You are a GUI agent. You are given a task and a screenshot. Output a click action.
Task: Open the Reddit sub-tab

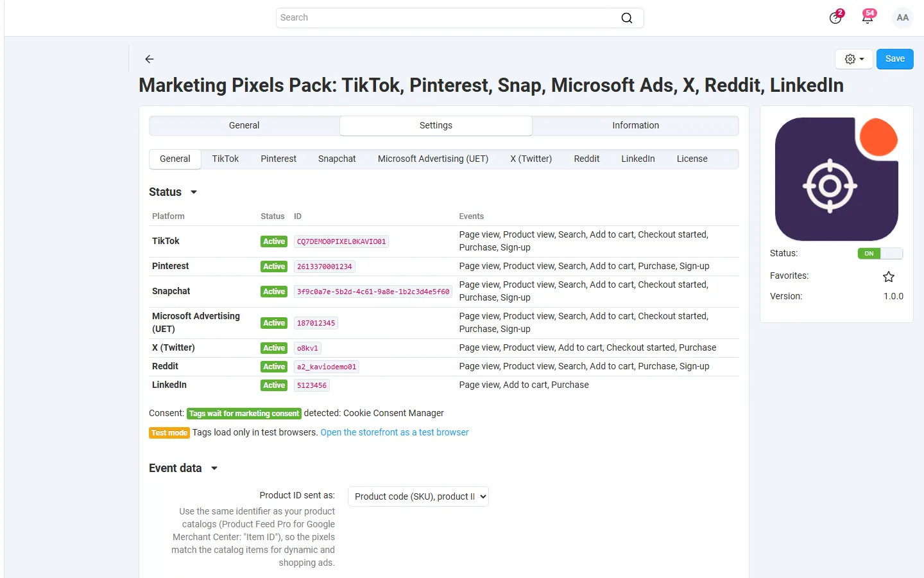pos(586,159)
